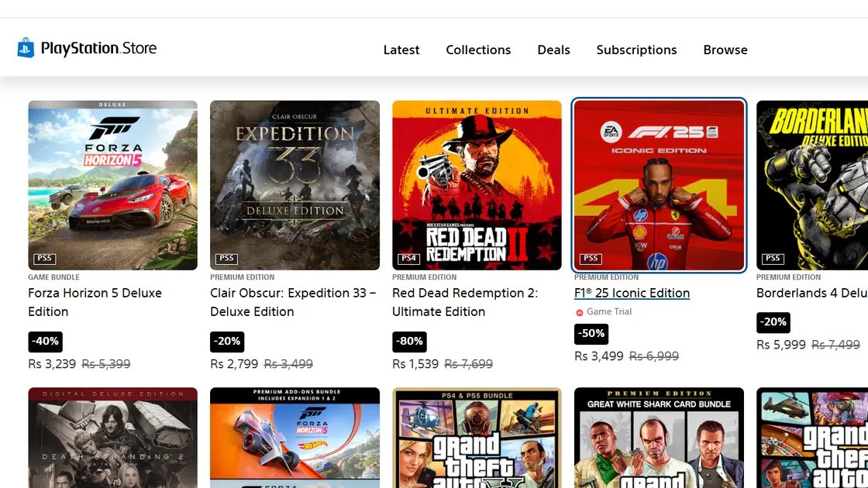Click PS5 badge on Forza Horizon 5 cover
Screen dimensions: 868x488
click(45, 259)
